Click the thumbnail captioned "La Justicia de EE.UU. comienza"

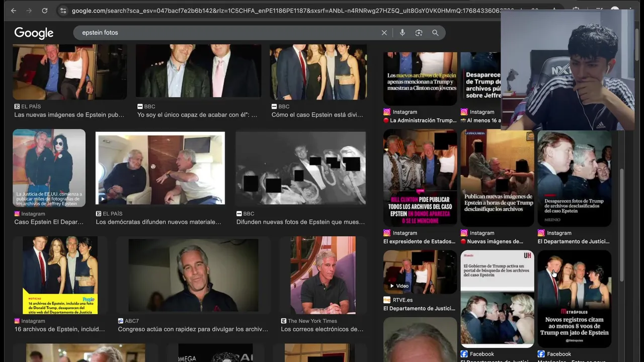click(49, 168)
